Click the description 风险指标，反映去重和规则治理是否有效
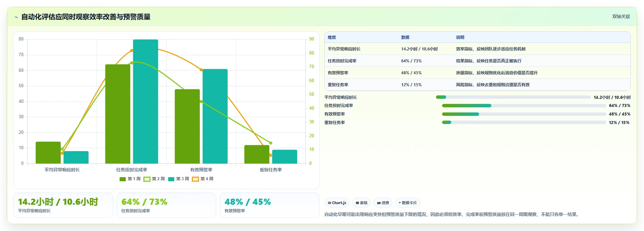Screen dimensions: 644x231 pos(493,85)
